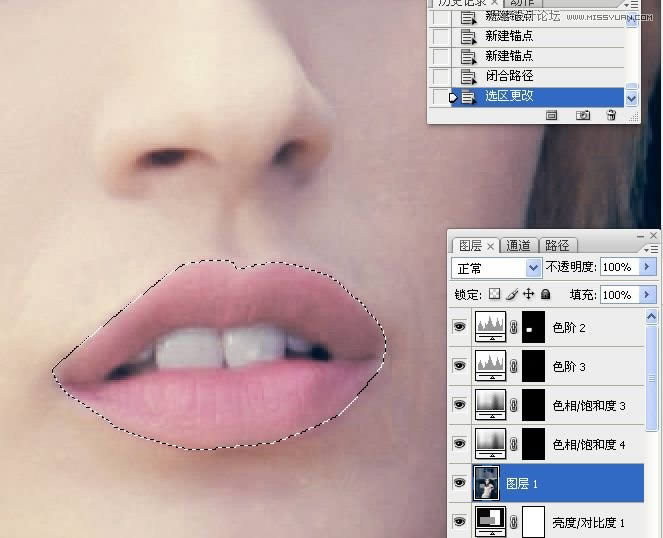
Task: Click the history panel scroll down arrow
Action: tap(631, 98)
